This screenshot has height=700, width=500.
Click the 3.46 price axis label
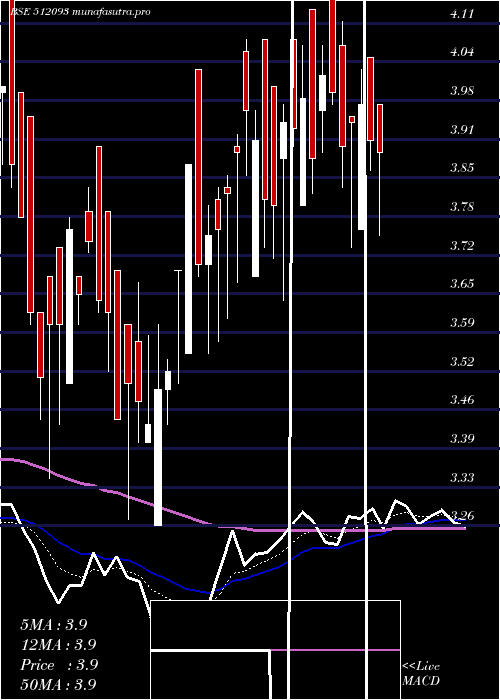[462, 400]
